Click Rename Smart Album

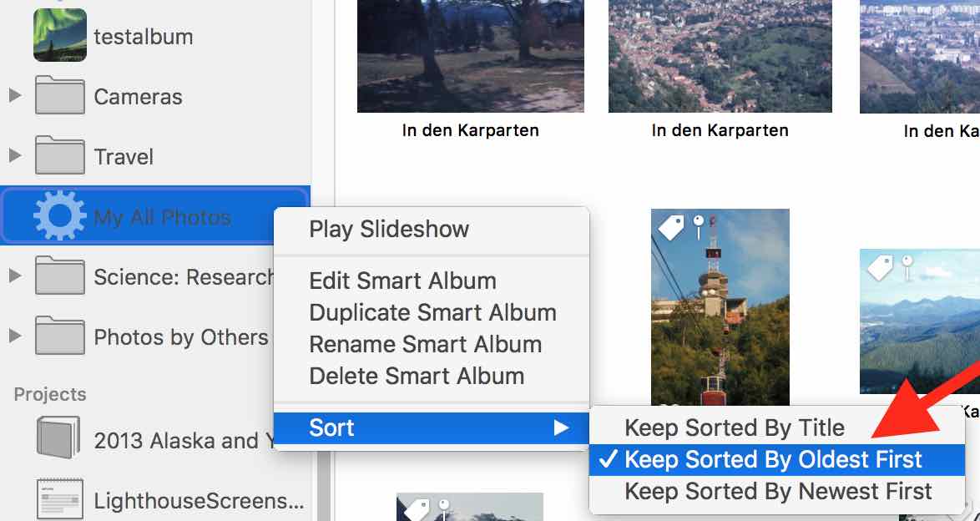pos(425,344)
